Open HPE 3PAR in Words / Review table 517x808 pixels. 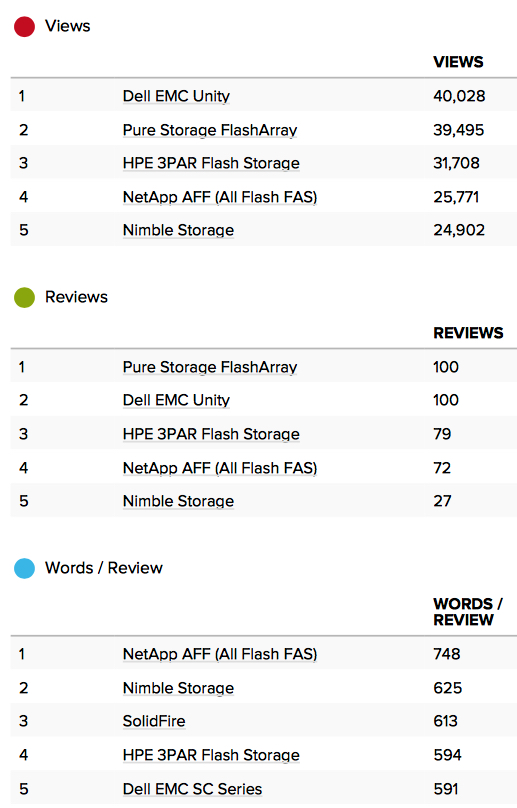211,755
